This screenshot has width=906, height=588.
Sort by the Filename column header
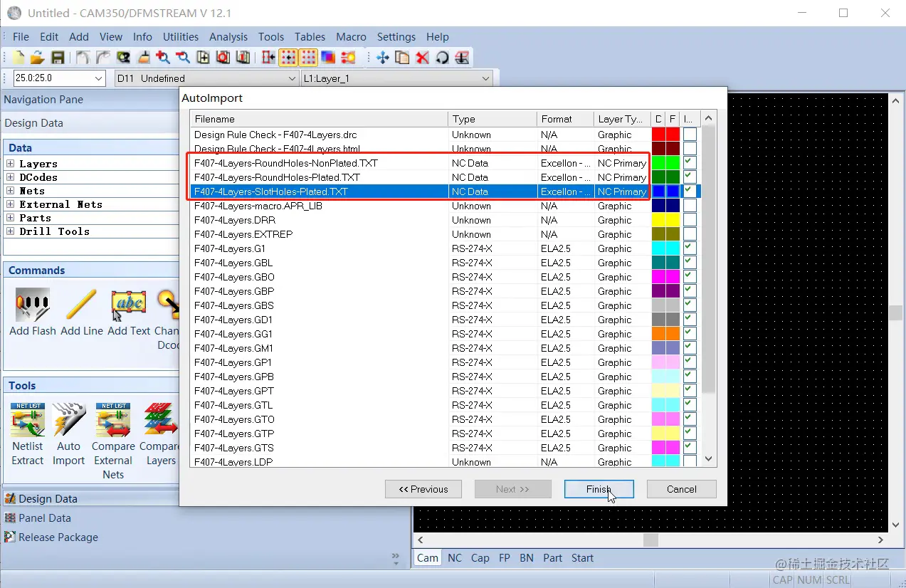319,119
